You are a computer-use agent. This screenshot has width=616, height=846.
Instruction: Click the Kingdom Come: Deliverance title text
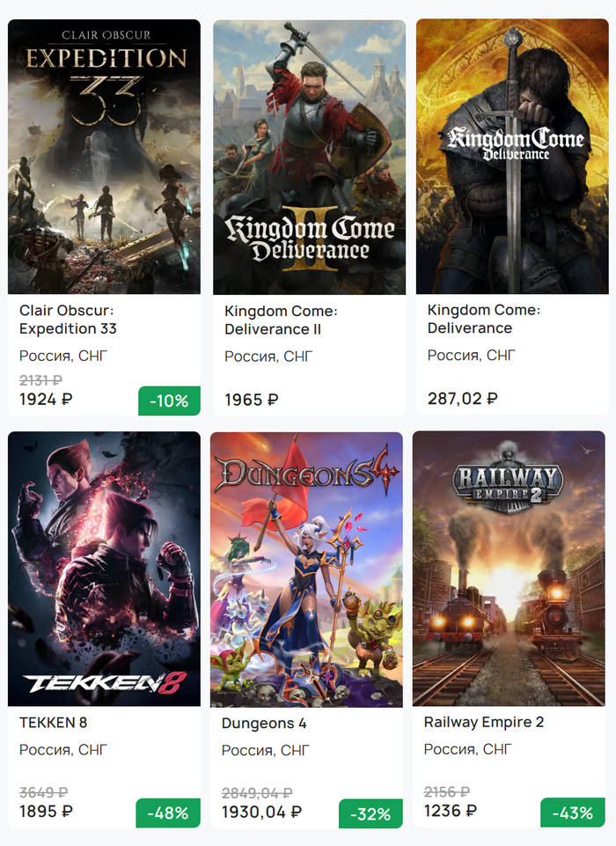(x=483, y=319)
